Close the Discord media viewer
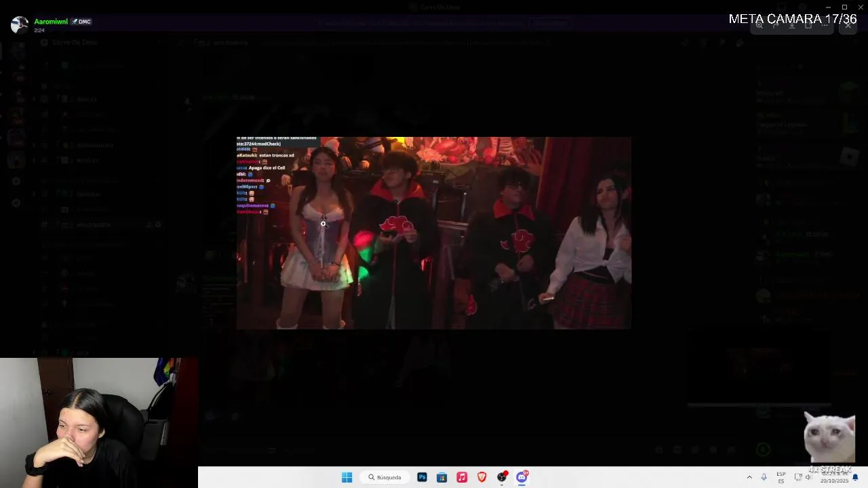 click(x=848, y=25)
